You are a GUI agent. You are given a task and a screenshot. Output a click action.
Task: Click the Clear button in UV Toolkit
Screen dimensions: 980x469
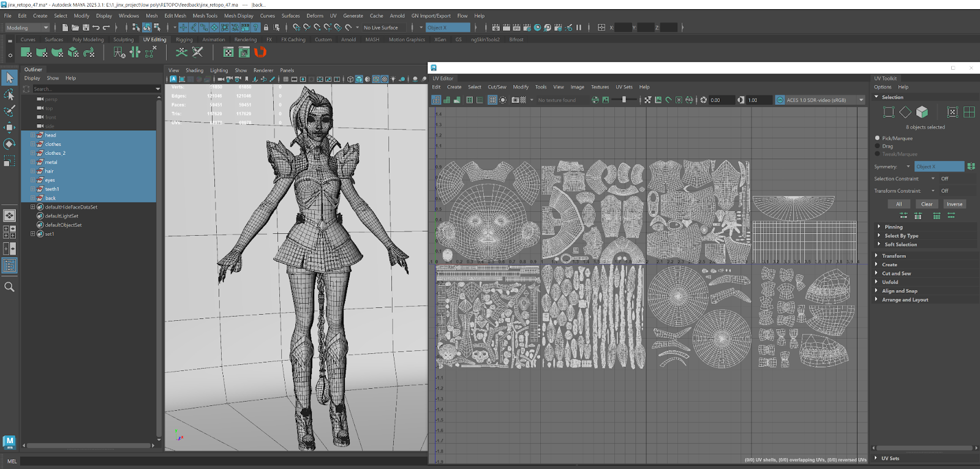point(926,204)
